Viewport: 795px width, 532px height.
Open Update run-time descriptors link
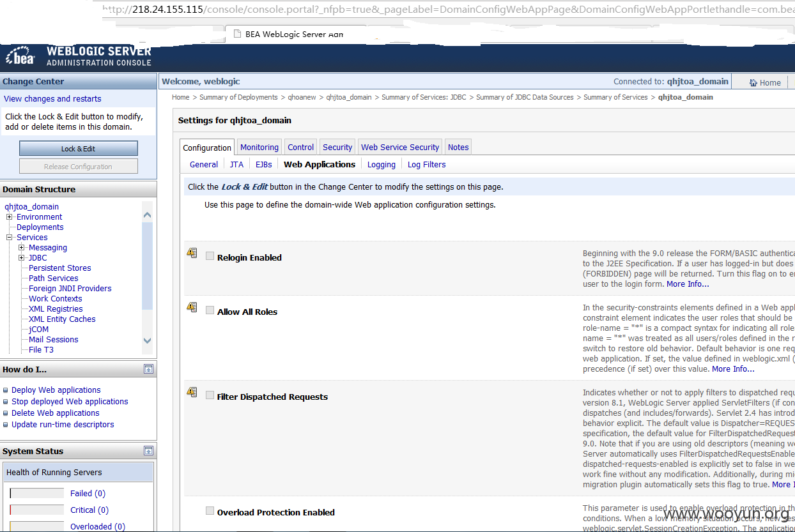63,424
